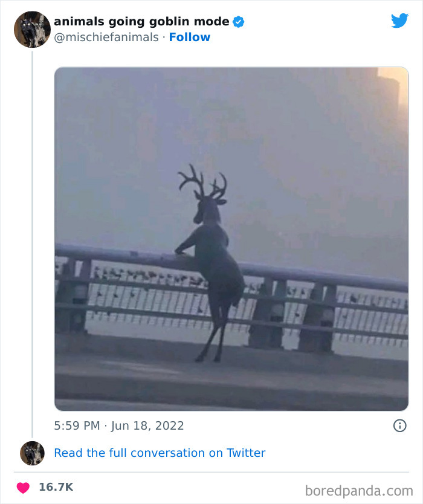Click the Twitter bird logo
The height and width of the screenshot is (504, 423).
pos(400,20)
